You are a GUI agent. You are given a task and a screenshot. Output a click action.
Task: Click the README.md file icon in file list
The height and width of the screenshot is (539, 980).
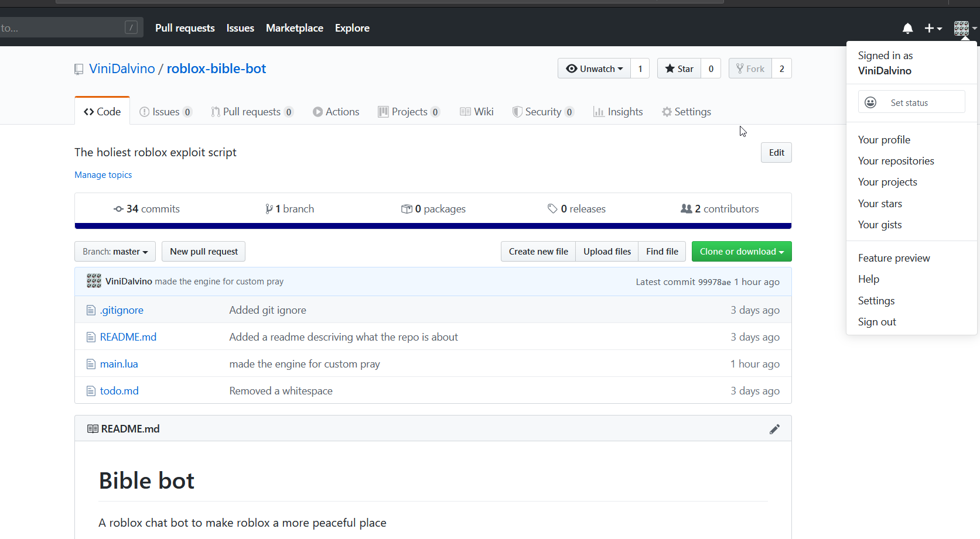coord(91,337)
